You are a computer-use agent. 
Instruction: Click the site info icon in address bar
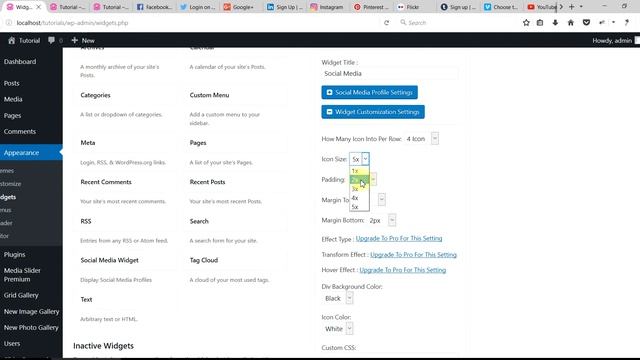click(x=9, y=23)
